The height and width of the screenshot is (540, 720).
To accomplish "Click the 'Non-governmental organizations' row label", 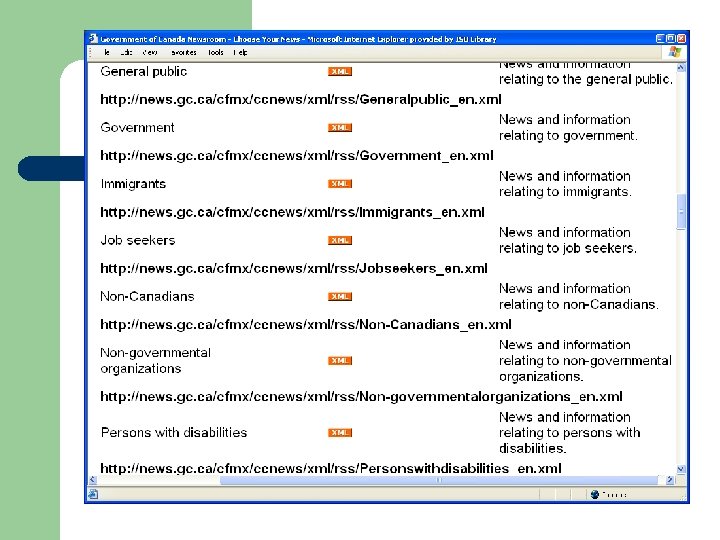I will (x=156, y=360).
